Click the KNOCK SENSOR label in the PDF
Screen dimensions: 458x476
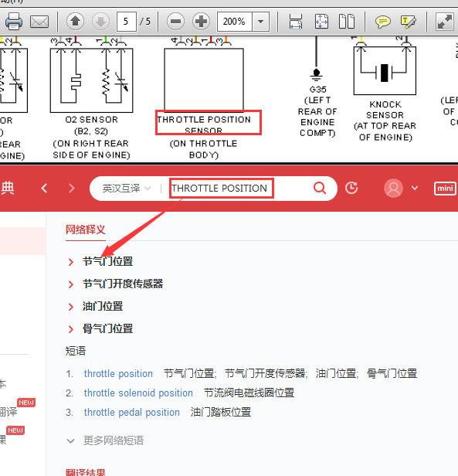tap(385, 110)
